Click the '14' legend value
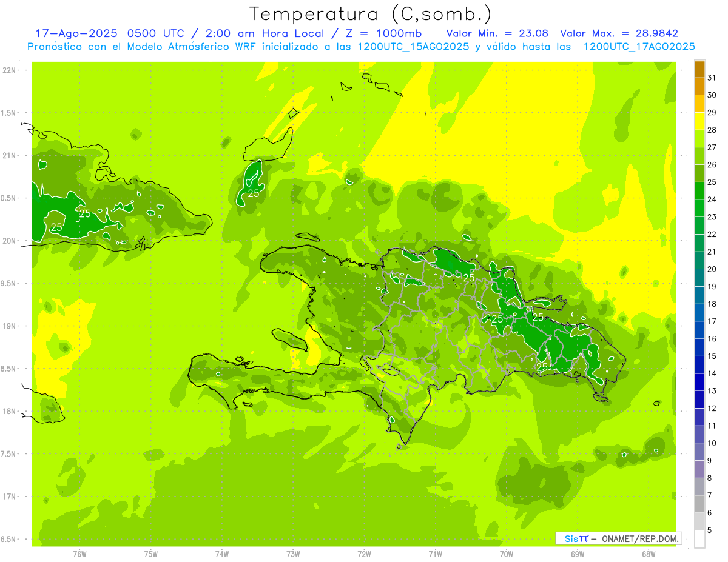The height and width of the screenshot is (562, 728). tap(712, 373)
